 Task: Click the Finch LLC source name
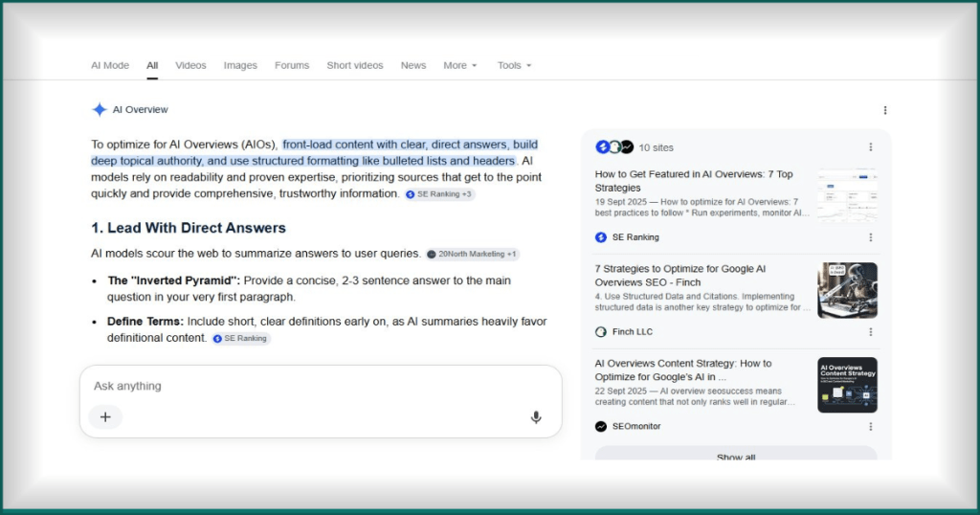(633, 332)
